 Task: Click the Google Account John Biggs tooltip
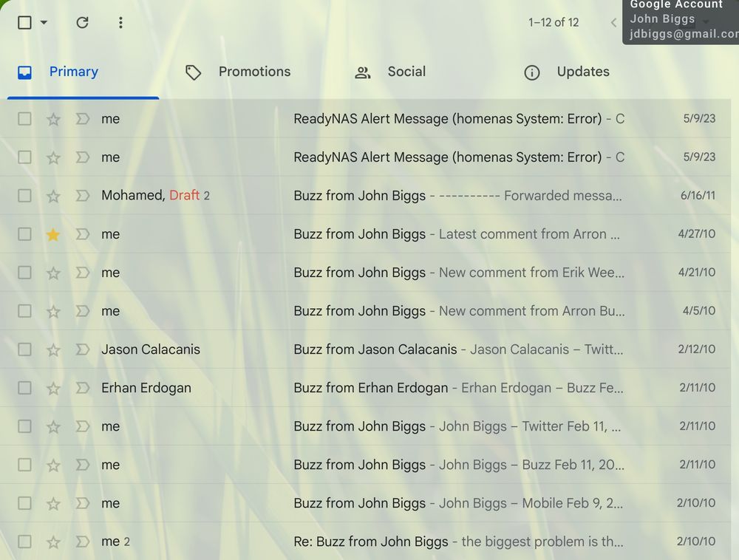tap(681, 21)
